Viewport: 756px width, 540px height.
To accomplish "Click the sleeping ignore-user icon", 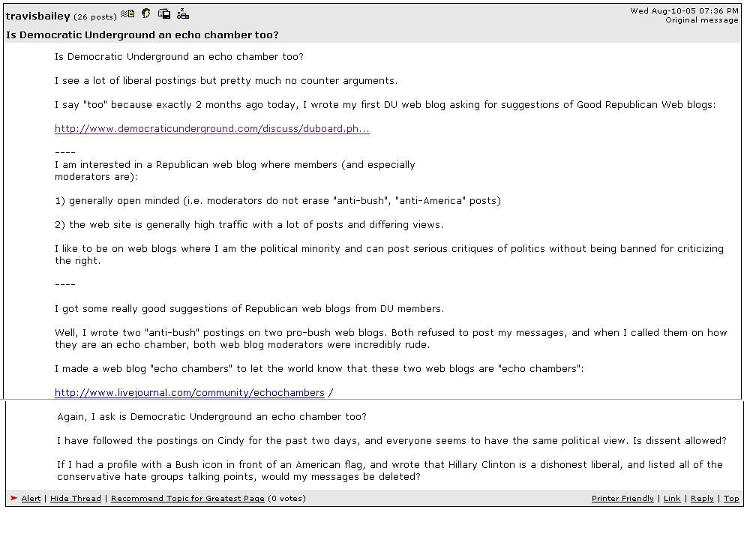I will click(x=183, y=13).
